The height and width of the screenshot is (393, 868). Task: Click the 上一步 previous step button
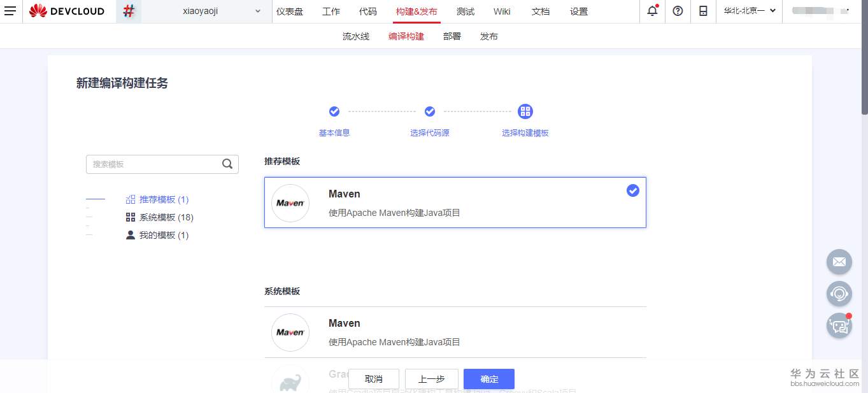(x=432, y=378)
